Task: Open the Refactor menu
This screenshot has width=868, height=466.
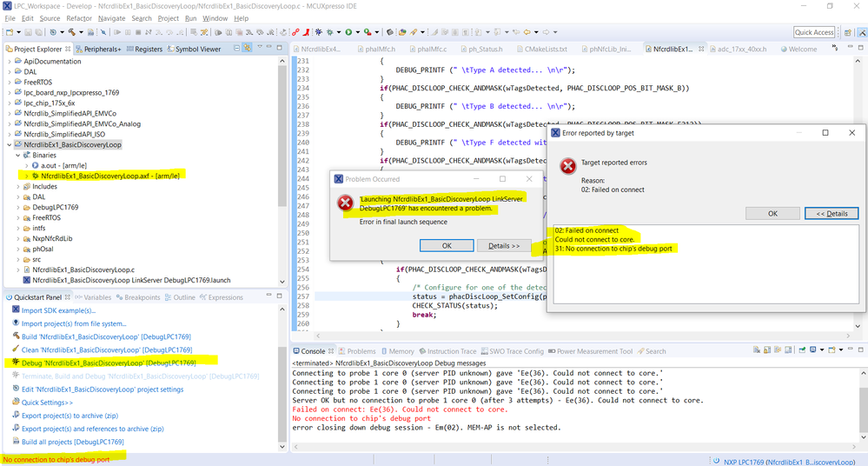Action: click(79, 18)
